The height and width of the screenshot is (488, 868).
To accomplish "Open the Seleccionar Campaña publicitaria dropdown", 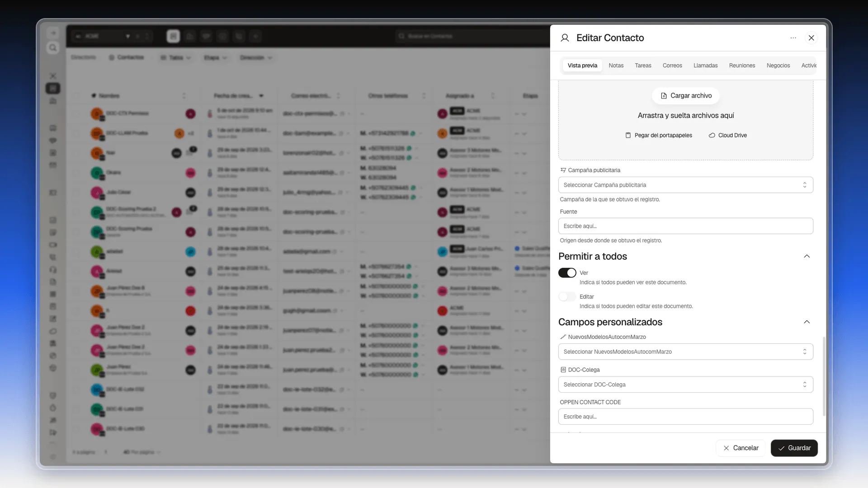I will click(685, 185).
